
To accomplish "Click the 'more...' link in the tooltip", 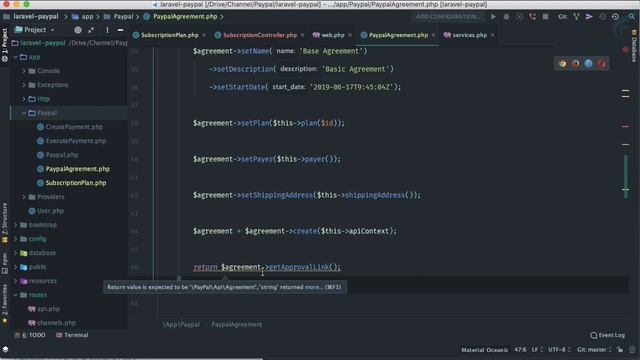I will [313, 287].
